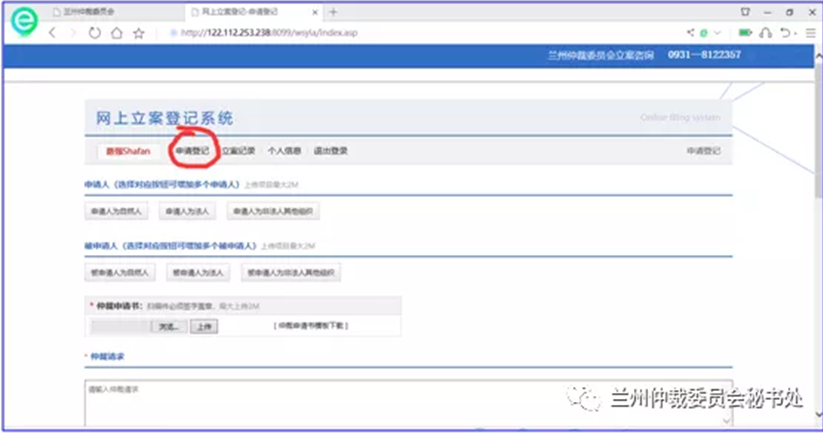Click the text area scroll down arrow
The width and height of the screenshot is (823, 434).
tap(727, 420)
